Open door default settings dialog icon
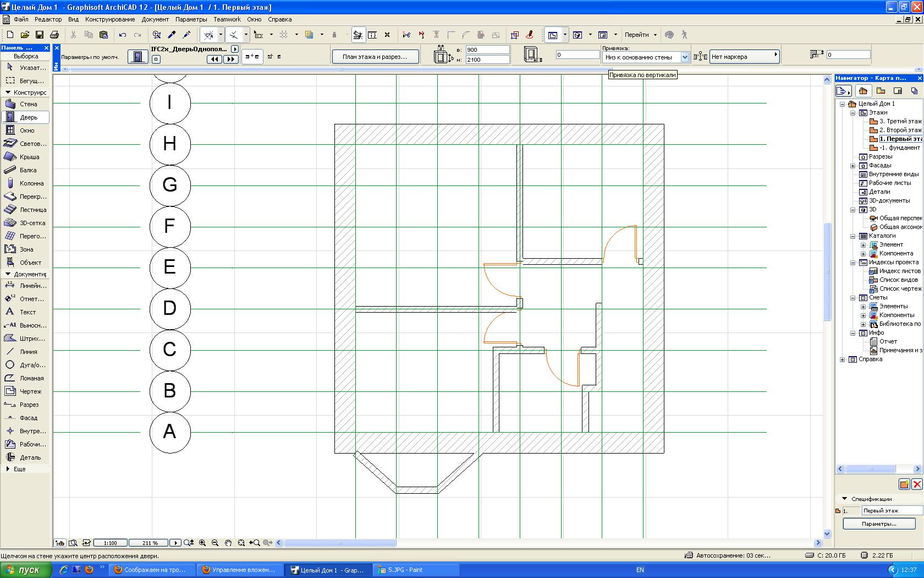924x578 pixels. 137,56
